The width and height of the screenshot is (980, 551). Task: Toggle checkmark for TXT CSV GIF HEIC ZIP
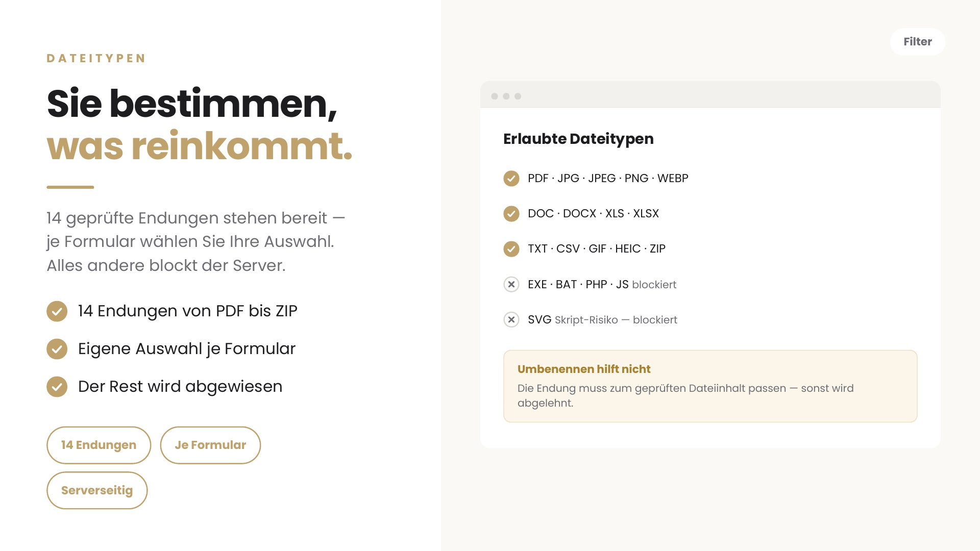(511, 249)
